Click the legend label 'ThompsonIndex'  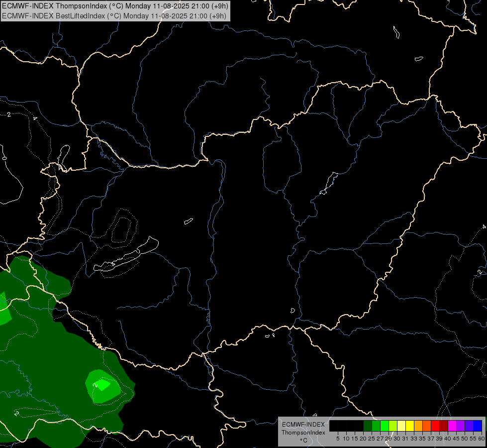[303, 433]
